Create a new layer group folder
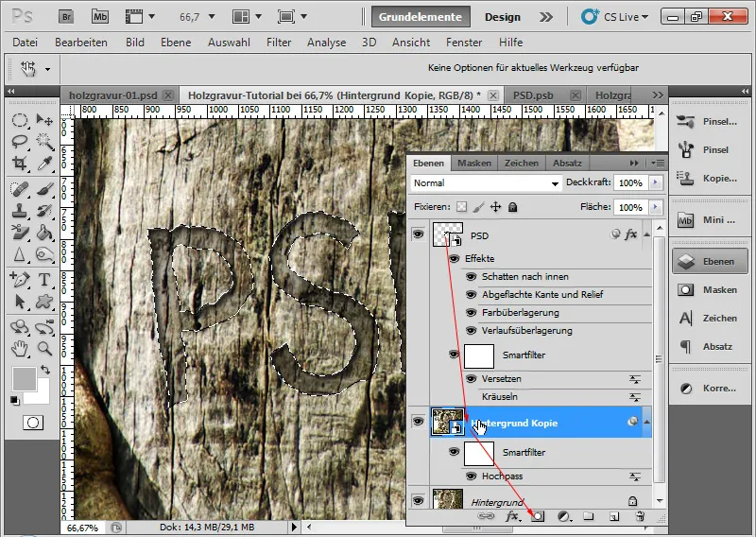 tap(589, 516)
